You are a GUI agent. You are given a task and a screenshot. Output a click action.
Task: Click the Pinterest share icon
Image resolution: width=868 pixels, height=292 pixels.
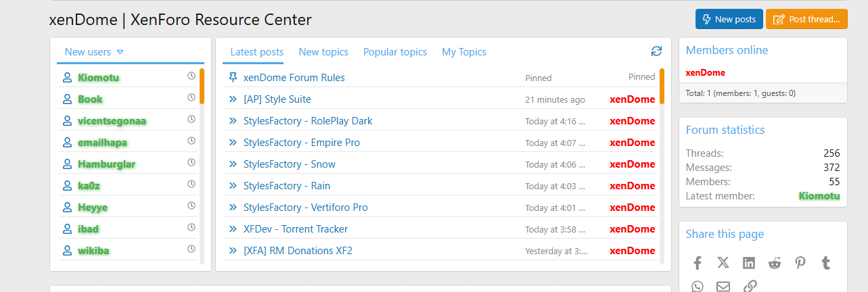pos(800,263)
